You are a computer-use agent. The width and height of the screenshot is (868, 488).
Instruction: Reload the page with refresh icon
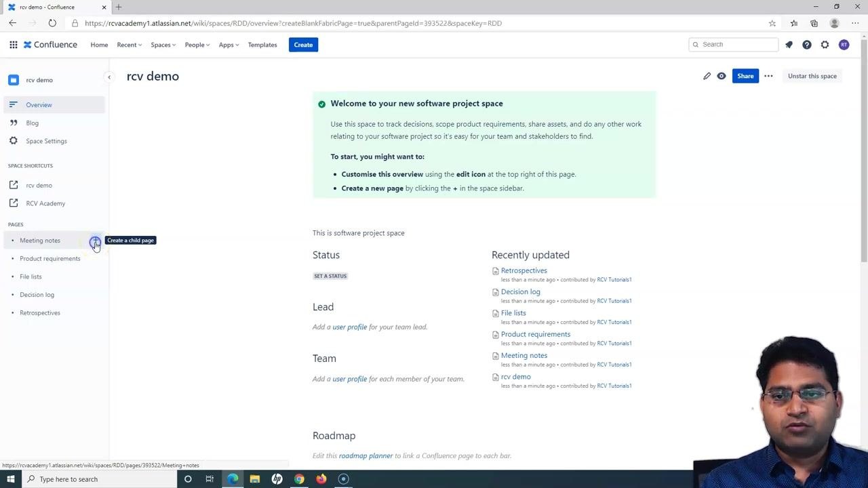click(x=52, y=23)
